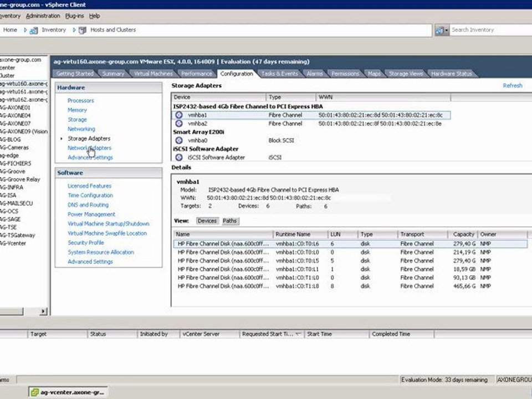The height and width of the screenshot is (399, 532).
Task: Switch to the Alarms tab
Action: pos(315,74)
